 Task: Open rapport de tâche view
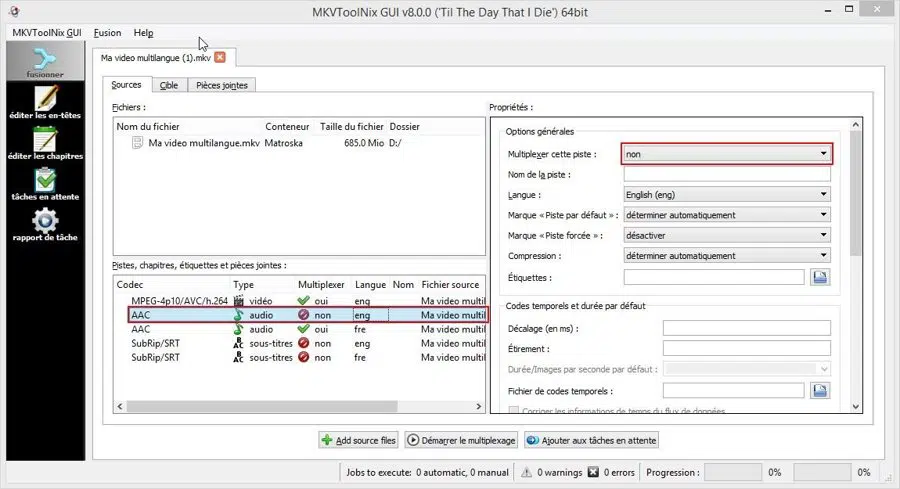coord(45,224)
